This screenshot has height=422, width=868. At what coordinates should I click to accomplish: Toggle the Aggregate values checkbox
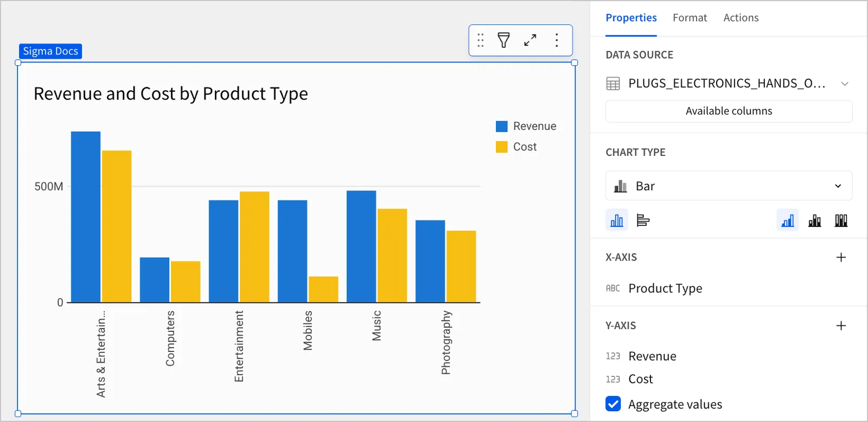pos(613,404)
